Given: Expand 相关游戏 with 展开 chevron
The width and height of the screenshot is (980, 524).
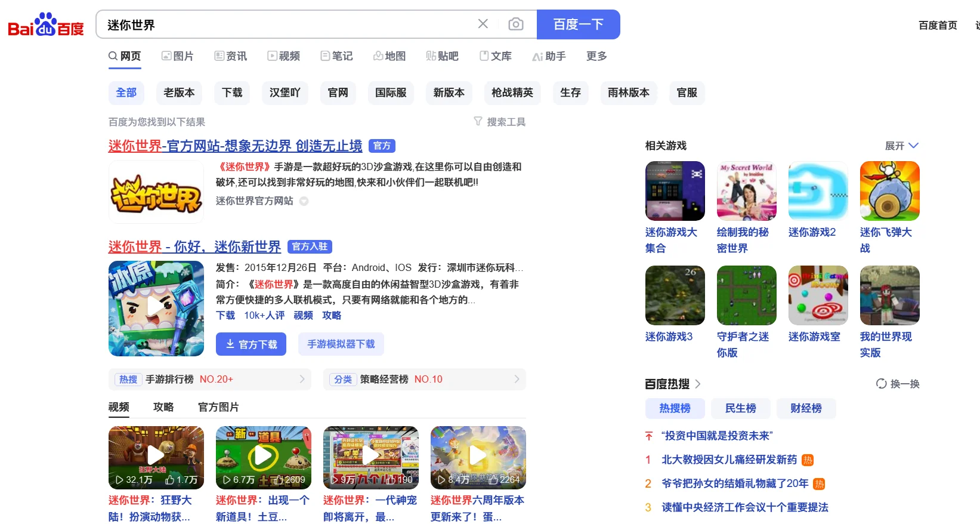Looking at the screenshot, I should [x=901, y=146].
